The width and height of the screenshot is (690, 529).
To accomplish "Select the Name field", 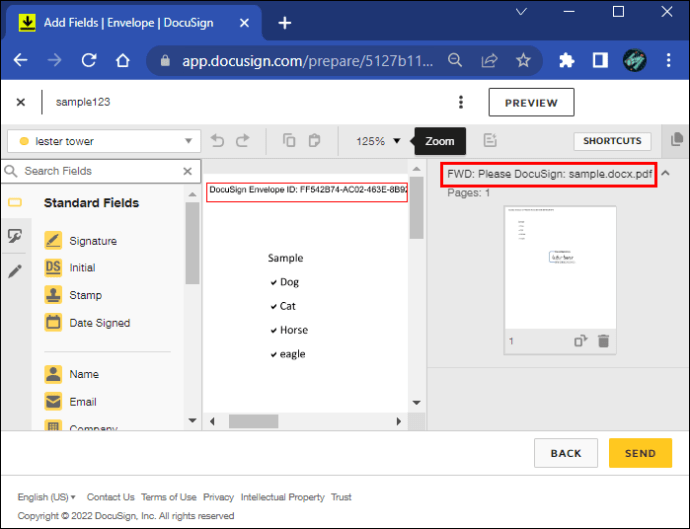I will tap(72, 374).
